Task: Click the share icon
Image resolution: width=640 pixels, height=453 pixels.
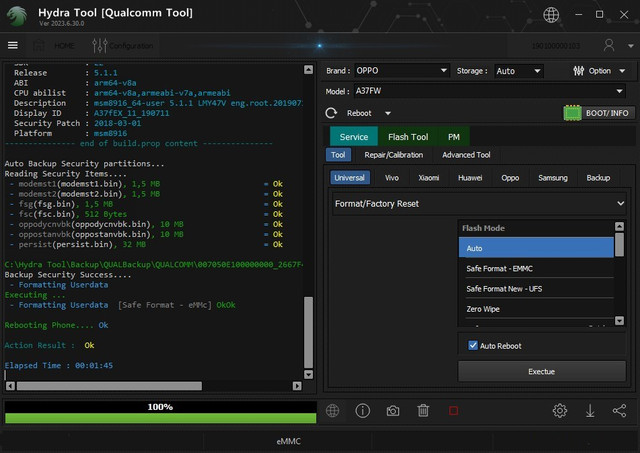Action: [619, 410]
